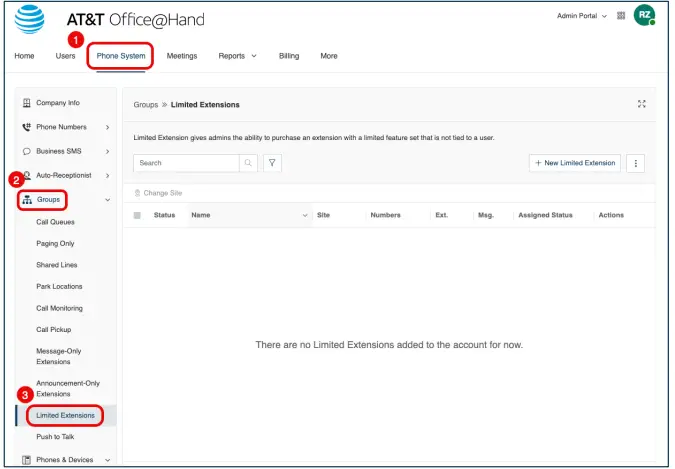
Task: Click the Company Info sidebar label
Action: [x=58, y=103]
